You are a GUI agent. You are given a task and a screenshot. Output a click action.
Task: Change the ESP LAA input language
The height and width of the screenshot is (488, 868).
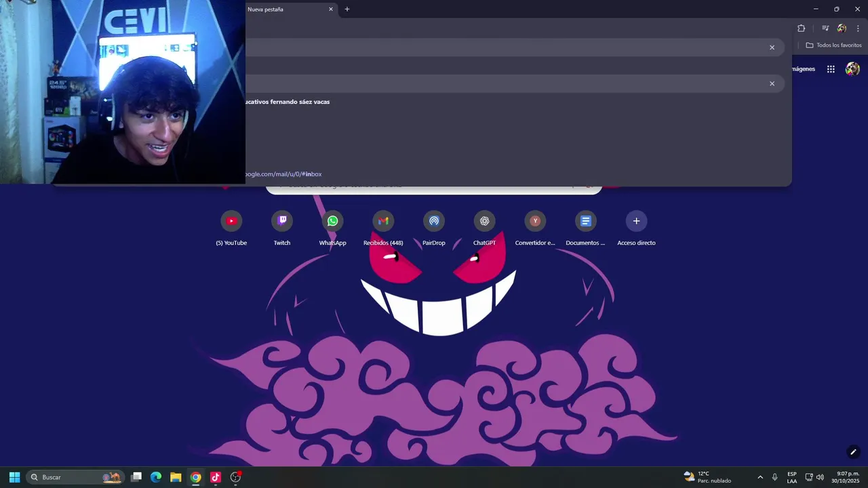tap(792, 477)
